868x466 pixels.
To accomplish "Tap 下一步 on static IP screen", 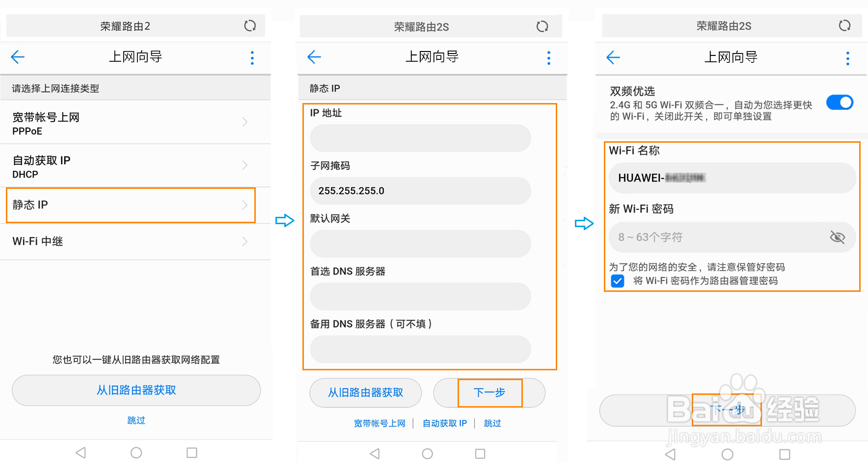I will (x=489, y=393).
